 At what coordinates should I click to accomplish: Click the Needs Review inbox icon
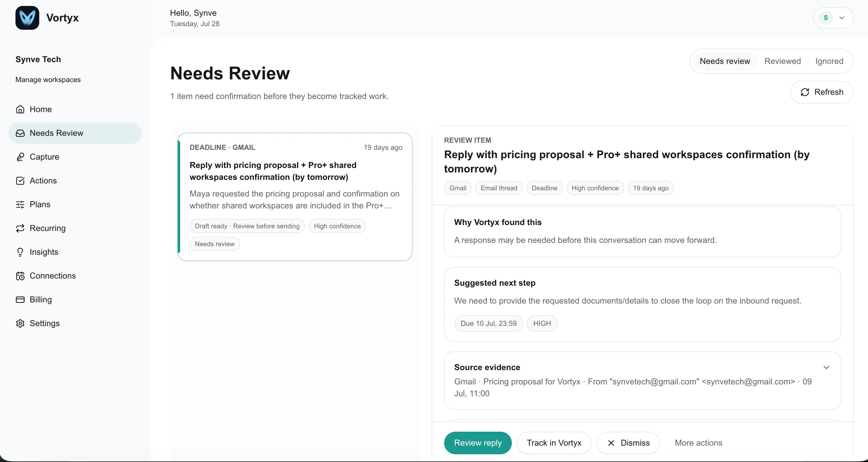(x=20, y=133)
